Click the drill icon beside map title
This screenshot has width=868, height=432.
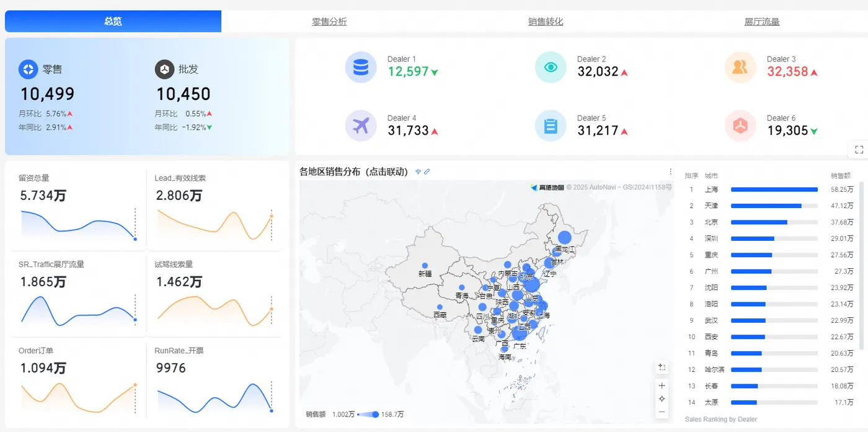point(418,172)
